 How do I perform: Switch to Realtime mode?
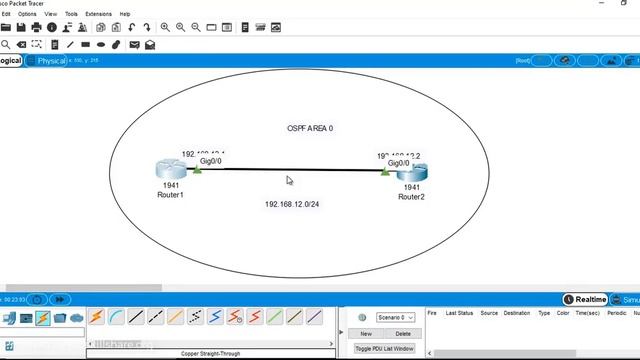586,300
